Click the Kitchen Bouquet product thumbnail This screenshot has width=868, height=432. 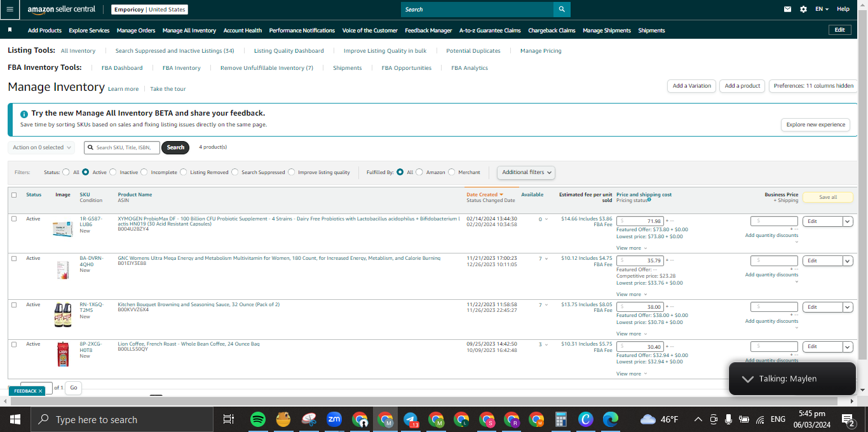point(63,315)
